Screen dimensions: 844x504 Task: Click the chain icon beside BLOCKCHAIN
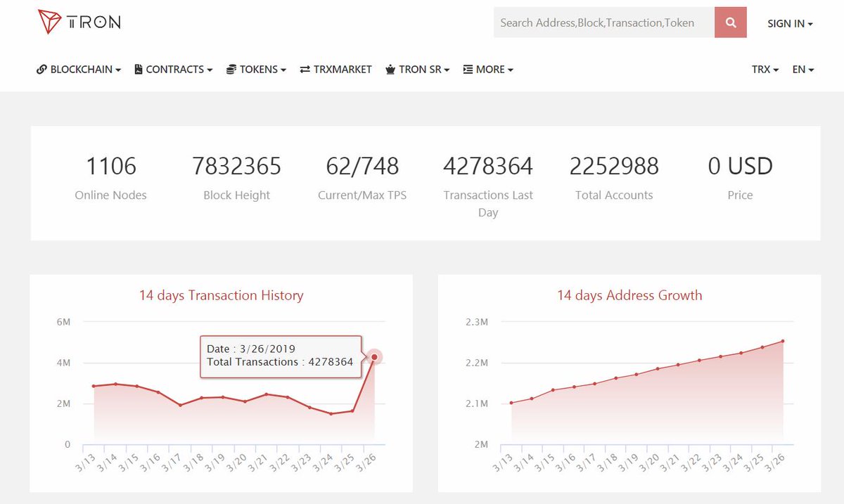click(x=41, y=70)
